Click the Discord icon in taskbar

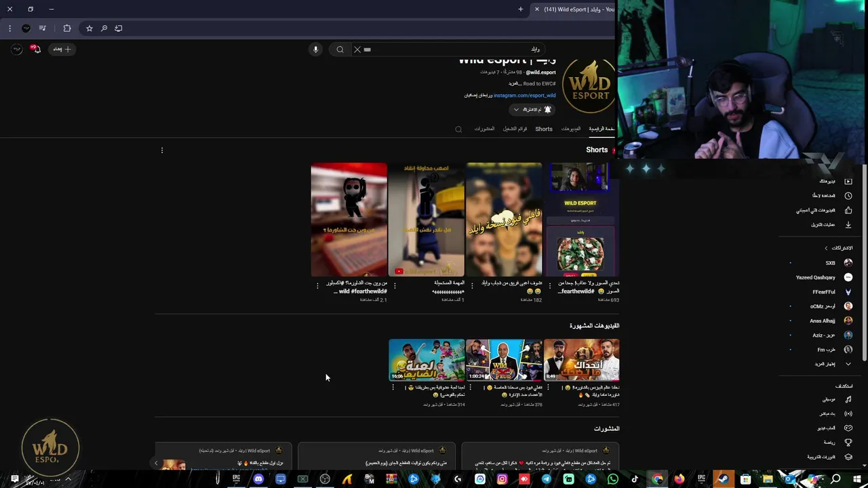[x=258, y=479]
